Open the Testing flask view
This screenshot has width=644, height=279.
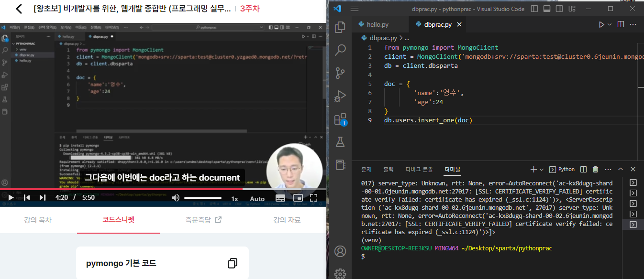pos(340,141)
